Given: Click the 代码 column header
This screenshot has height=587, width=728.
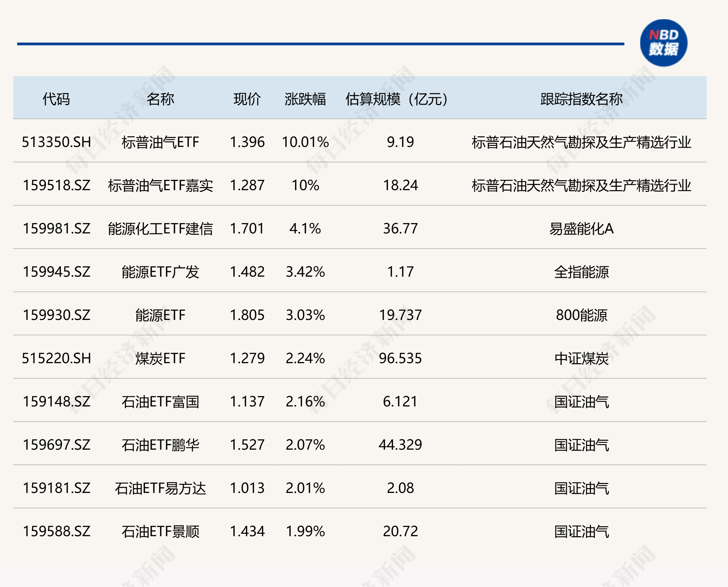Looking at the screenshot, I should [x=56, y=99].
